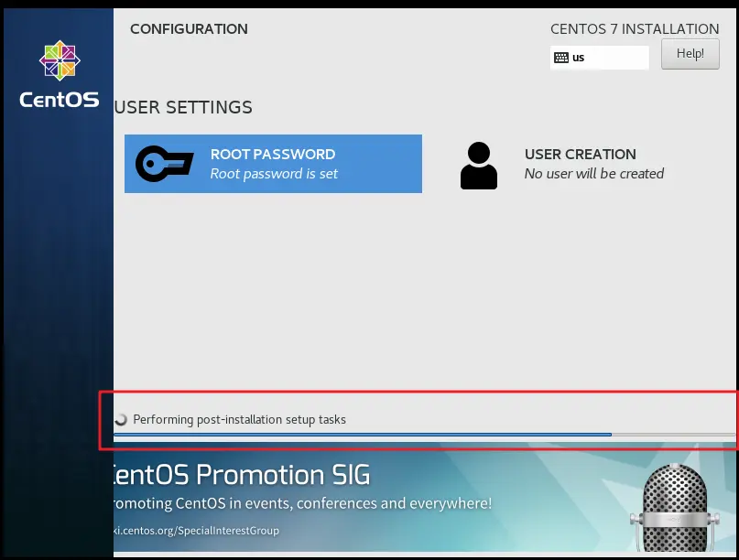
Task: Select the ROOT PASSWORD setting tile
Action: (x=273, y=164)
